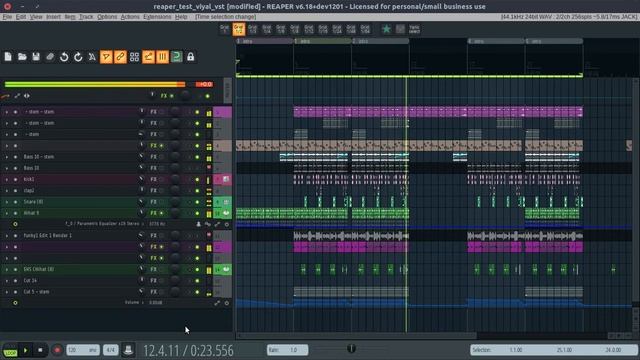Click the highlighted orange Grid button
Screen dimensions: 640x360
pyautogui.click(x=239, y=29)
